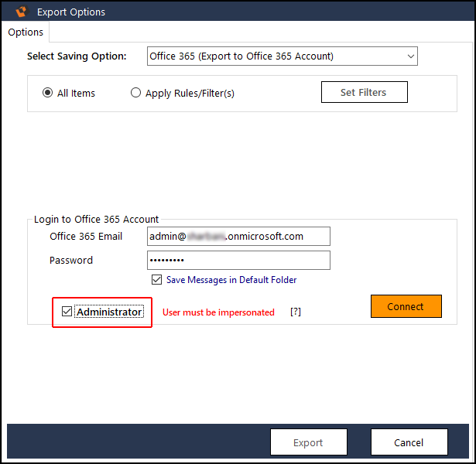Focus the Office 365 Email field
Screen dimensions: 476x464
tap(238, 236)
